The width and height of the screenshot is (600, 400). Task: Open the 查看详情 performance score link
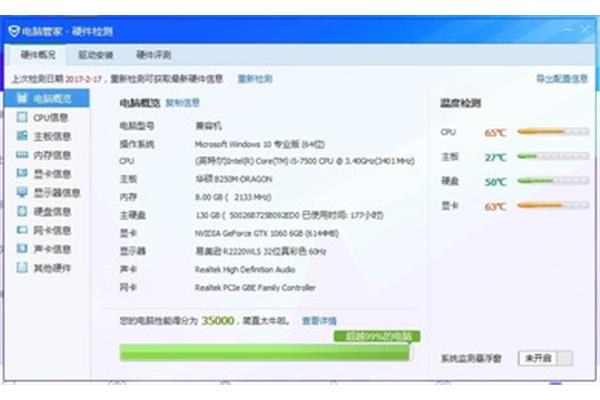click(319, 320)
